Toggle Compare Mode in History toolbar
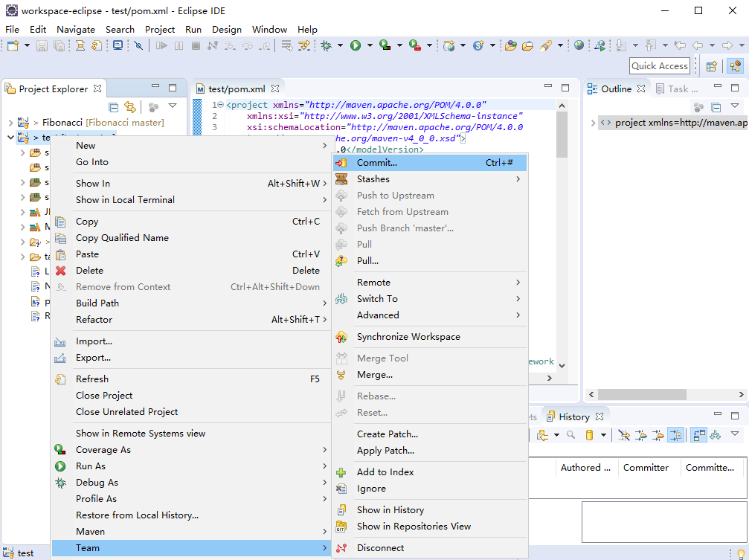The image size is (749, 560). (x=699, y=435)
